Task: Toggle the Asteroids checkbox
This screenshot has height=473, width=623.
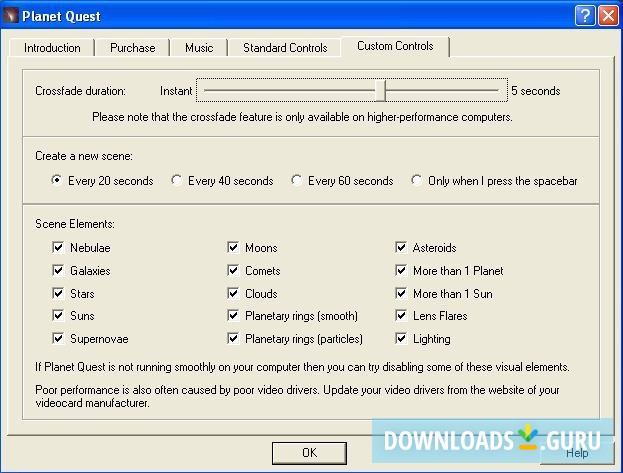Action: pyautogui.click(x=401, y=248)
